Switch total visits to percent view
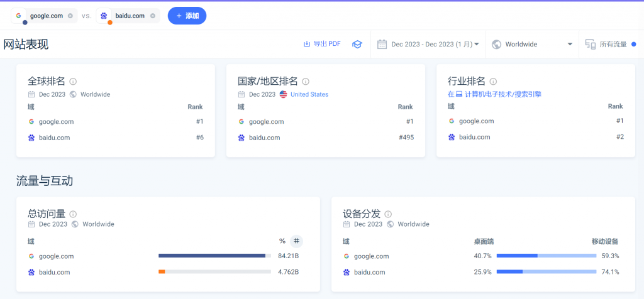Viewport: 644px width, 299px height. [x=282, y=241]
